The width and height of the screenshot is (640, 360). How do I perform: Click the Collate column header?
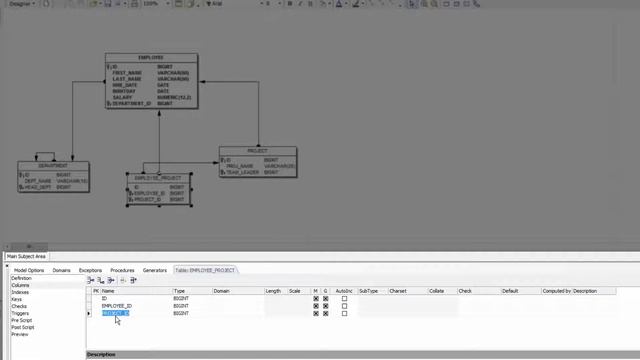442,291
